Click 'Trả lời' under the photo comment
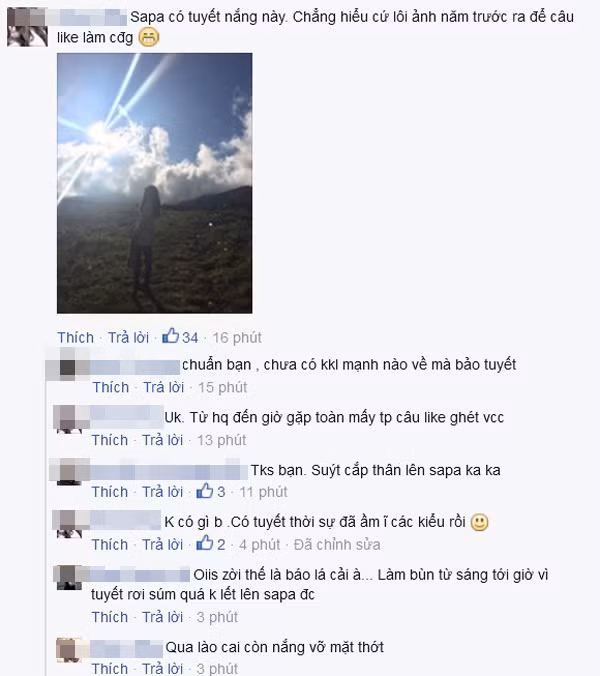600x676 pixels. [128, 338]
